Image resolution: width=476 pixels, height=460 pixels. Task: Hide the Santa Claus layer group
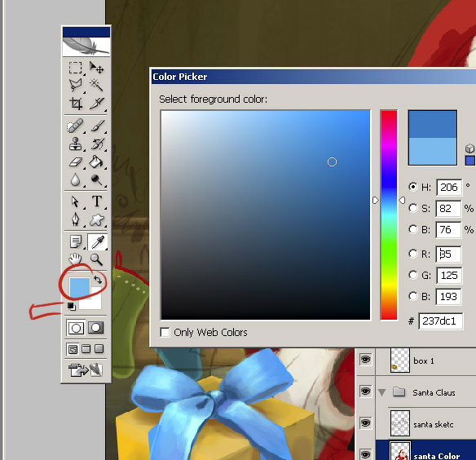coord(365,391)
